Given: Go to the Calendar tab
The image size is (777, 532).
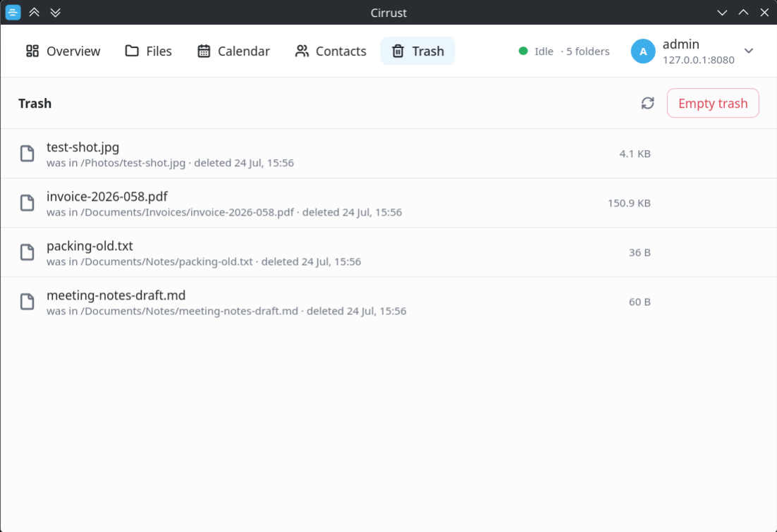Looking at the screenshot, I should pos(233,51).
